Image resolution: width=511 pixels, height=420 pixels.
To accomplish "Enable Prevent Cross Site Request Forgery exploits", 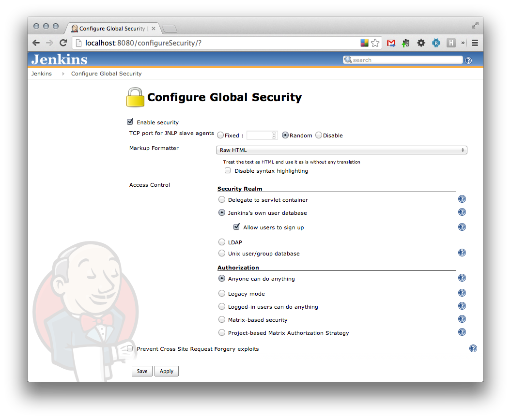I will [x=130, y=348].
